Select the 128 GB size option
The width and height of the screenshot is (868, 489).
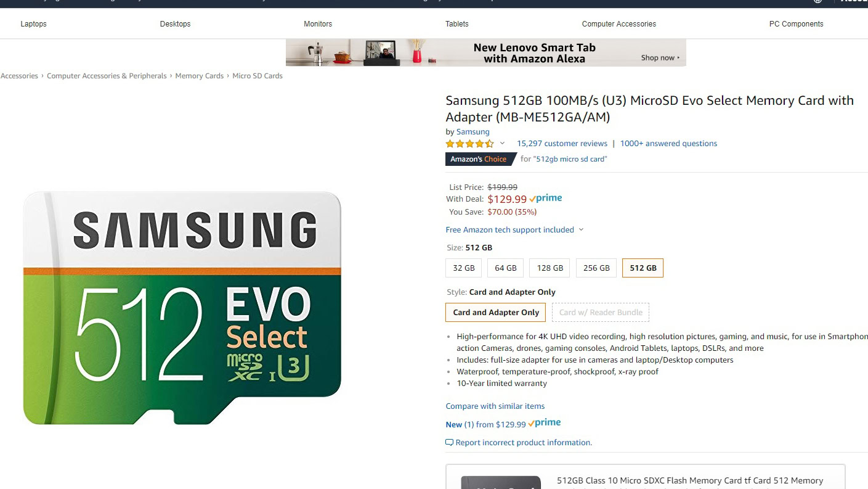[x=550, y=268]
